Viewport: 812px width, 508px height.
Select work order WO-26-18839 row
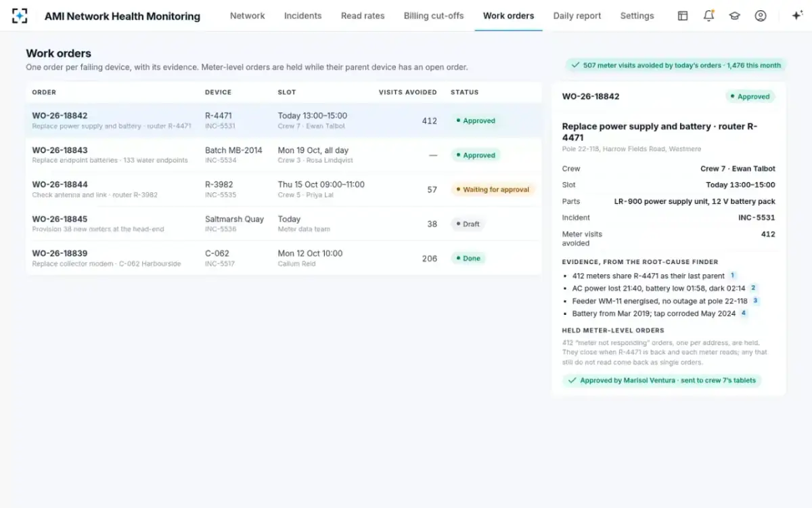(284, 258)
